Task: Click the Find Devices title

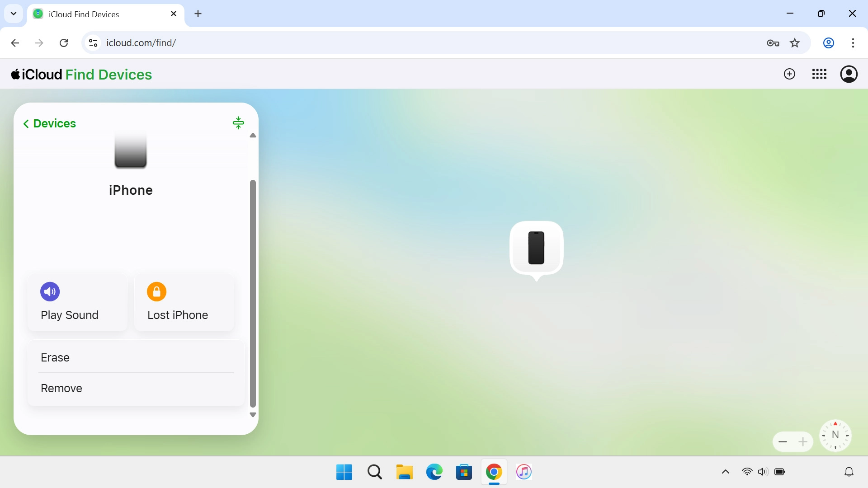Action: point(108,75)
